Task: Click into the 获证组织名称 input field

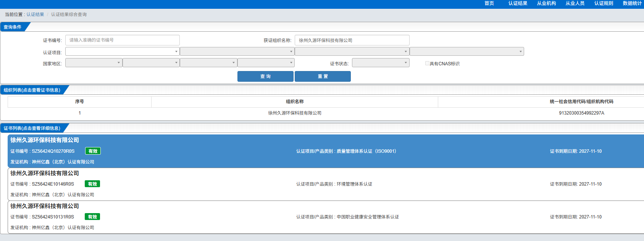Action: (352, 40)
